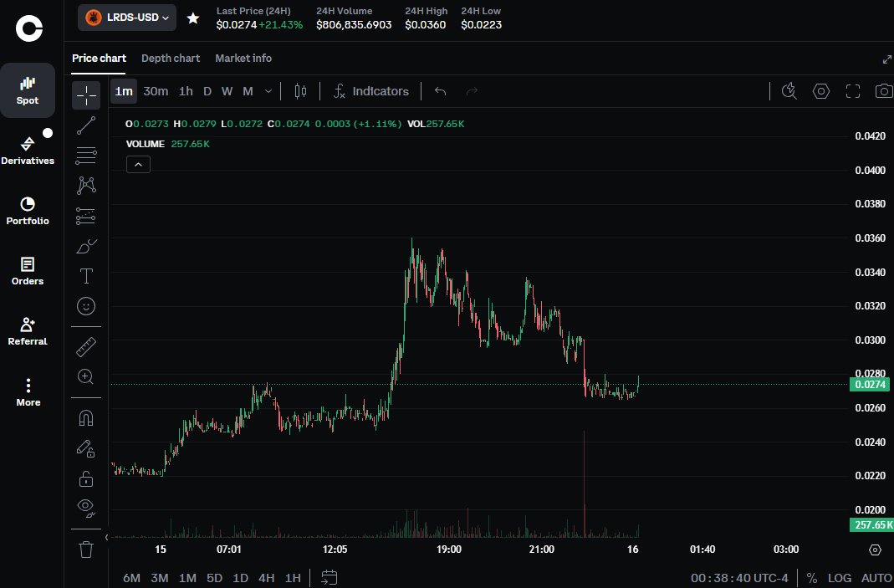This screenshot has width=894, height=588.
Task: Switch to the Price chart tab
Action: 99,59
